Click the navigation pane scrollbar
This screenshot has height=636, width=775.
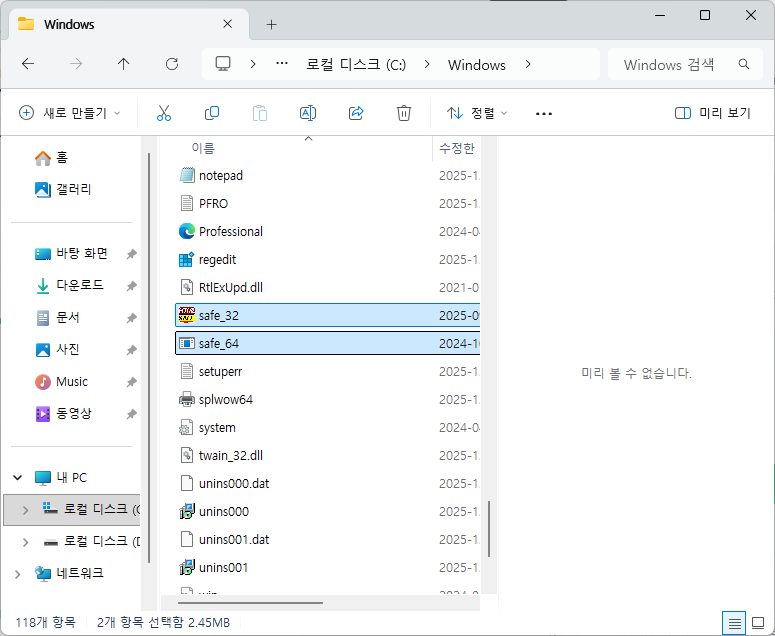149,358
